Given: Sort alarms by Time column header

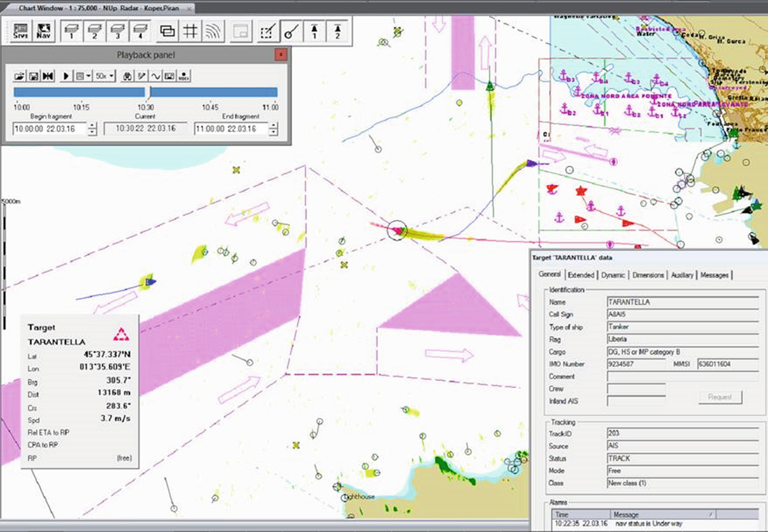Looking at the screenshot, I should click(x=581, y=514).
